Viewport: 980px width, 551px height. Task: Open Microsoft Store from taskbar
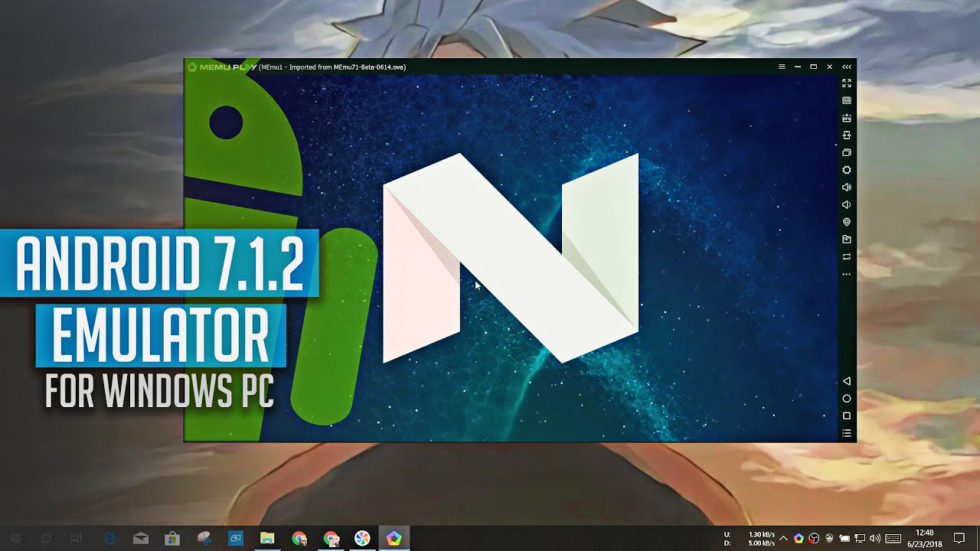click(x=172, y=539)
